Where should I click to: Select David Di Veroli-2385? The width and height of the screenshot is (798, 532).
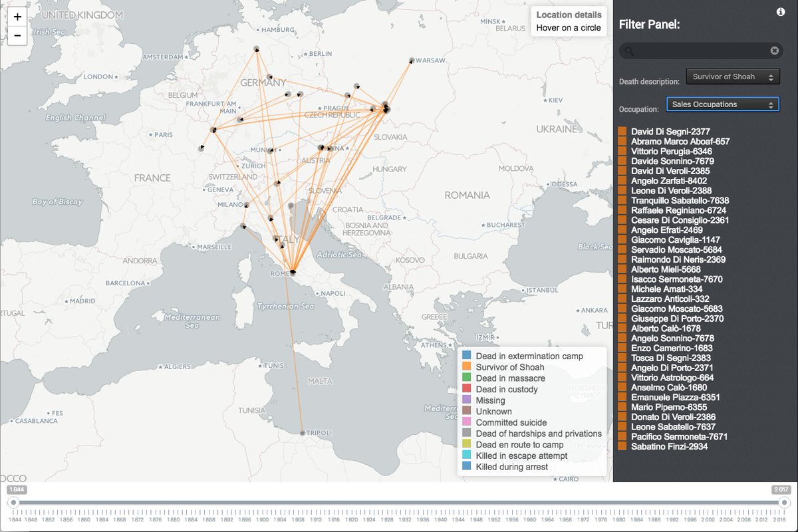[x=671, y=171]
